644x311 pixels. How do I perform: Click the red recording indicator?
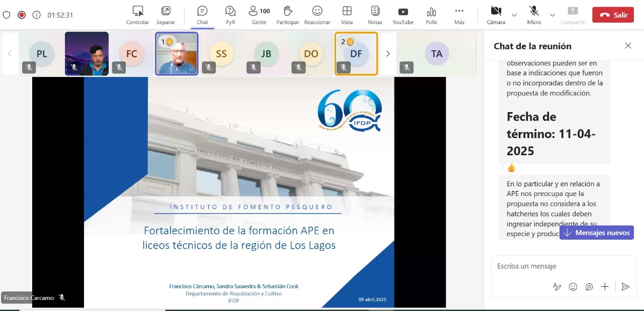[22, 15]
